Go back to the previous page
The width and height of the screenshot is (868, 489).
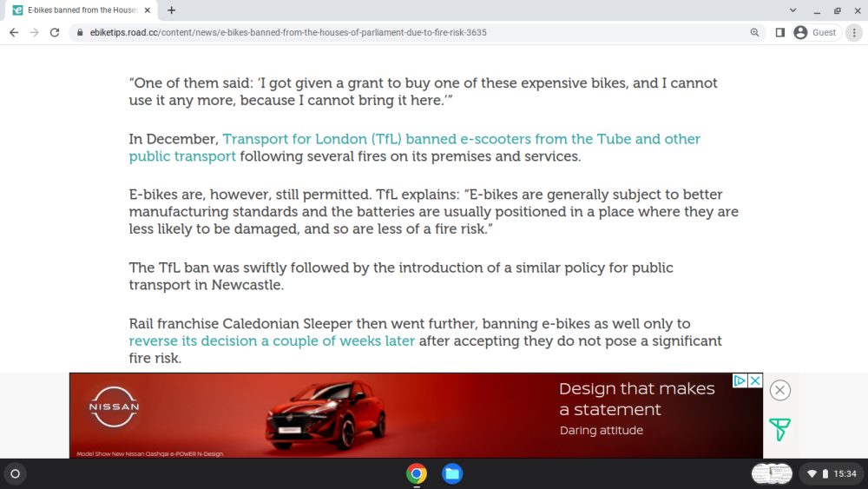pyautogui.click(x=14, y=33)
